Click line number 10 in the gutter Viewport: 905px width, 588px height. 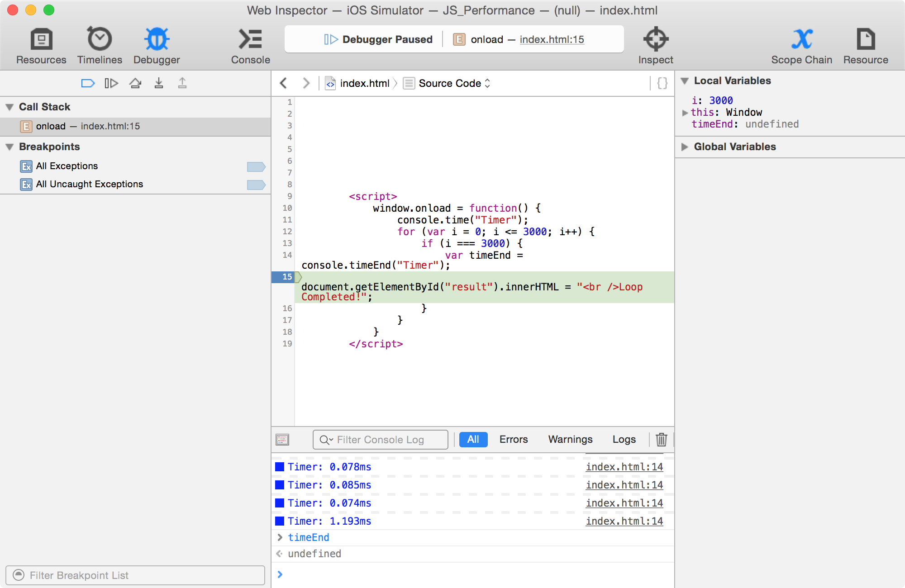click(x=287, y=208)
